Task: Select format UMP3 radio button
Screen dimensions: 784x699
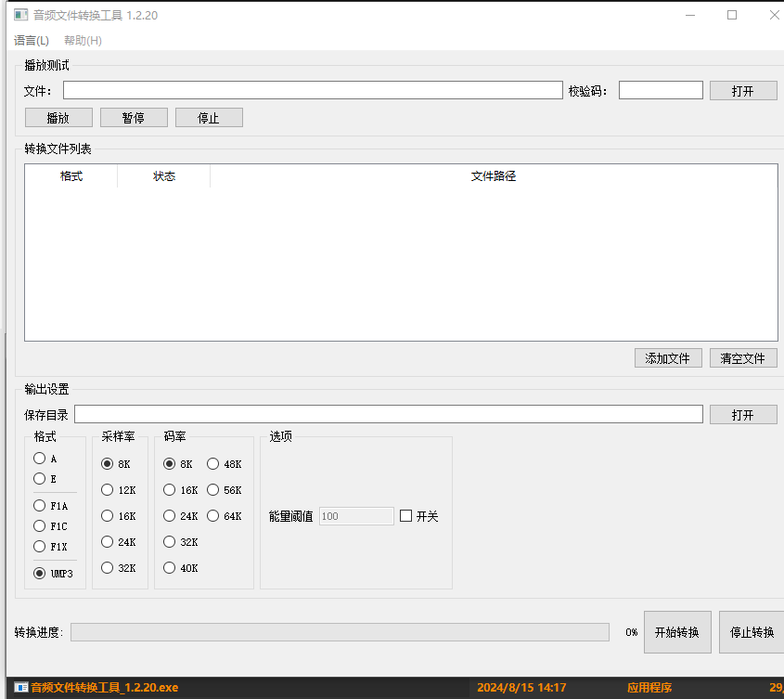Action: 40,574
